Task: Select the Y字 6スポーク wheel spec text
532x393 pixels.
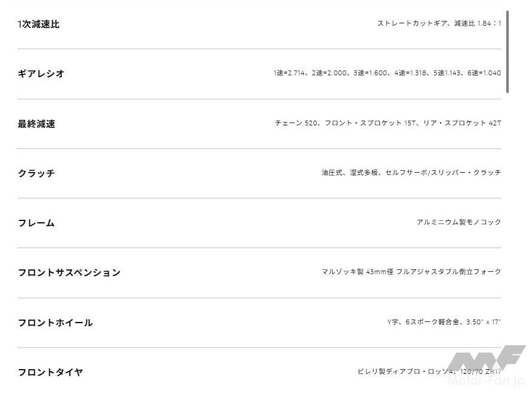Action: tap(444, 323)
